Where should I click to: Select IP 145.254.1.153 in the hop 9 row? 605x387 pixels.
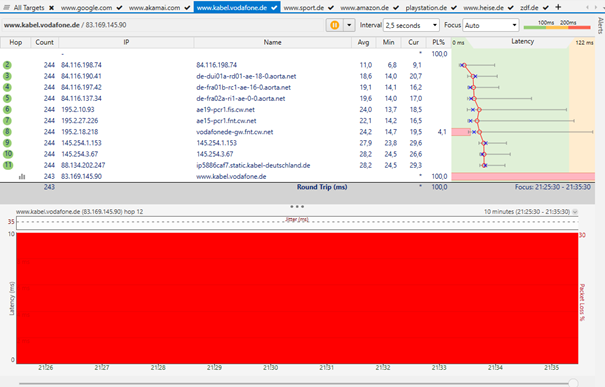81,143
